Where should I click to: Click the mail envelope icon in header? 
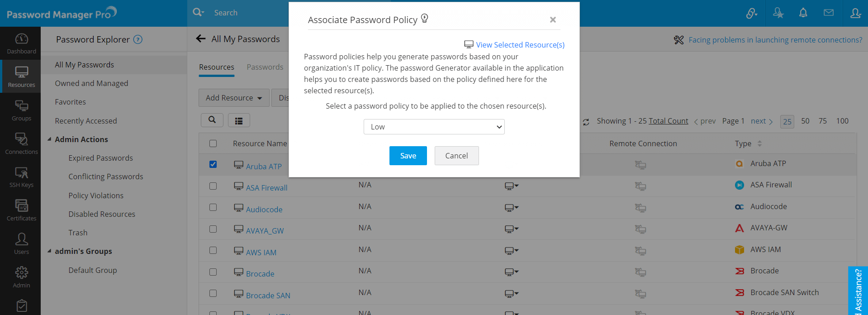[828, 13]
